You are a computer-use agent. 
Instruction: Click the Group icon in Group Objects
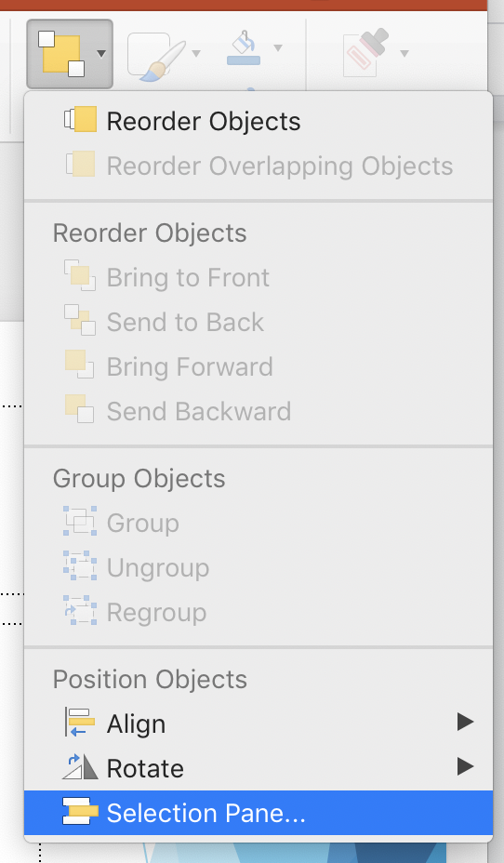click(80, 521)
